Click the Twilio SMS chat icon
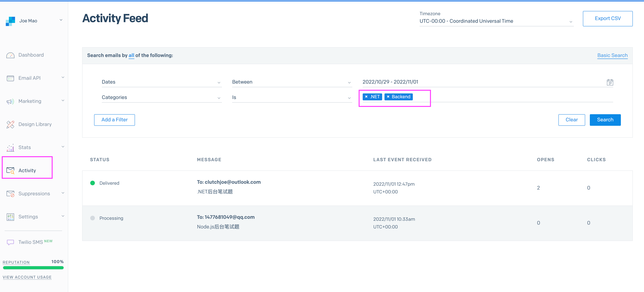The height and width of the screenshot is (292, 644). 10,242
